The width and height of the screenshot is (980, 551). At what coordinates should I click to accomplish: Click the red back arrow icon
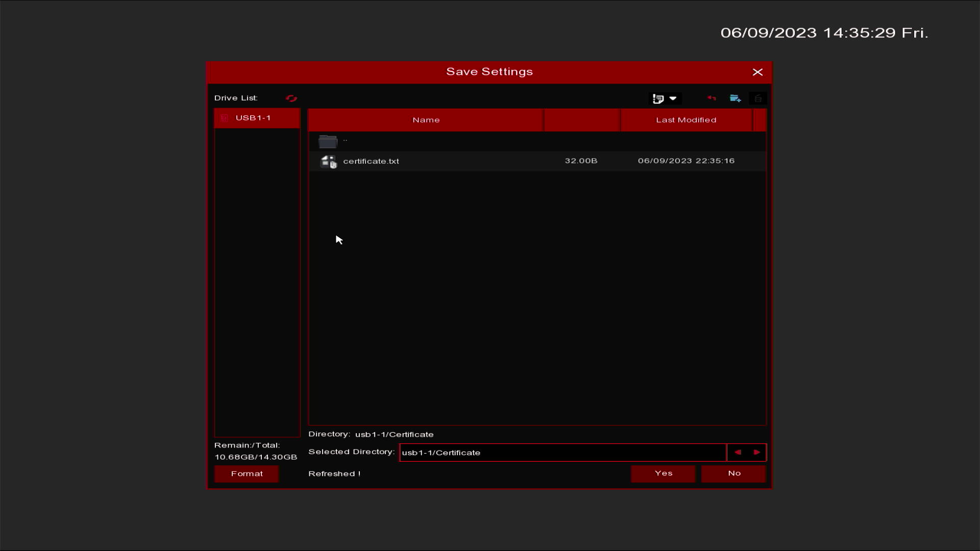712,98
